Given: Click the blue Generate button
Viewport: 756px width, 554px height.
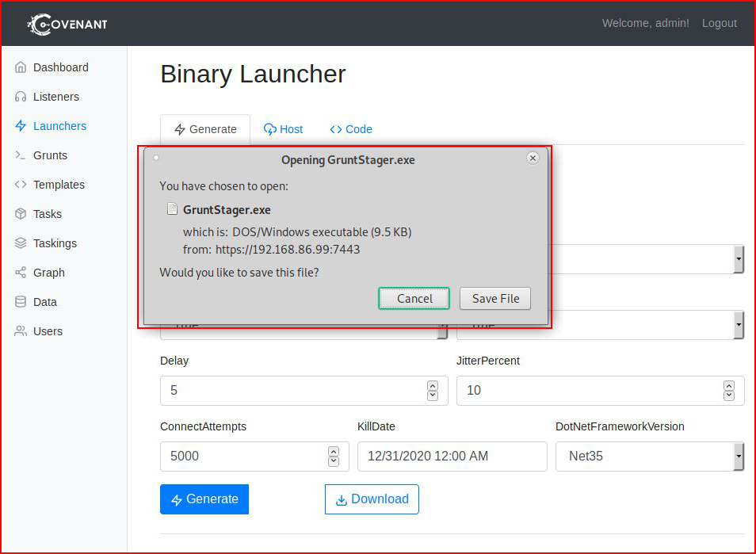Looking at the screenshot, I should tap(204, 499).
